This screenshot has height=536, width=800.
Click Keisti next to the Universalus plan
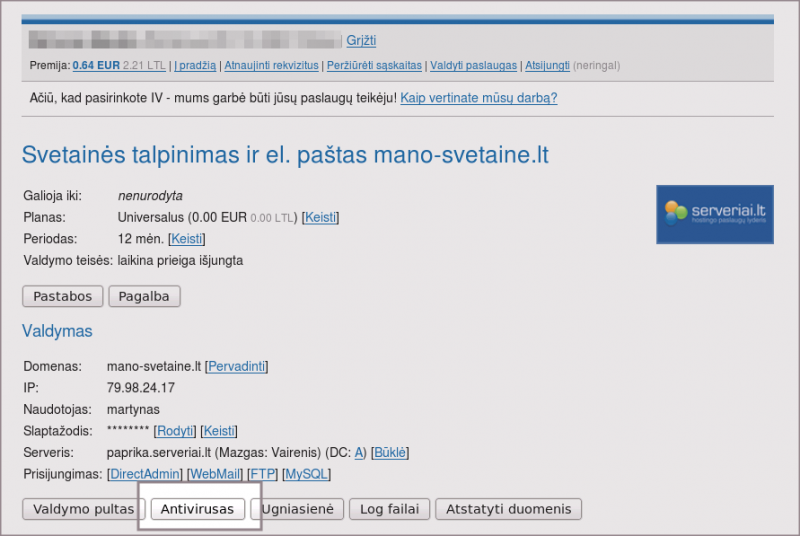(320, 217)
